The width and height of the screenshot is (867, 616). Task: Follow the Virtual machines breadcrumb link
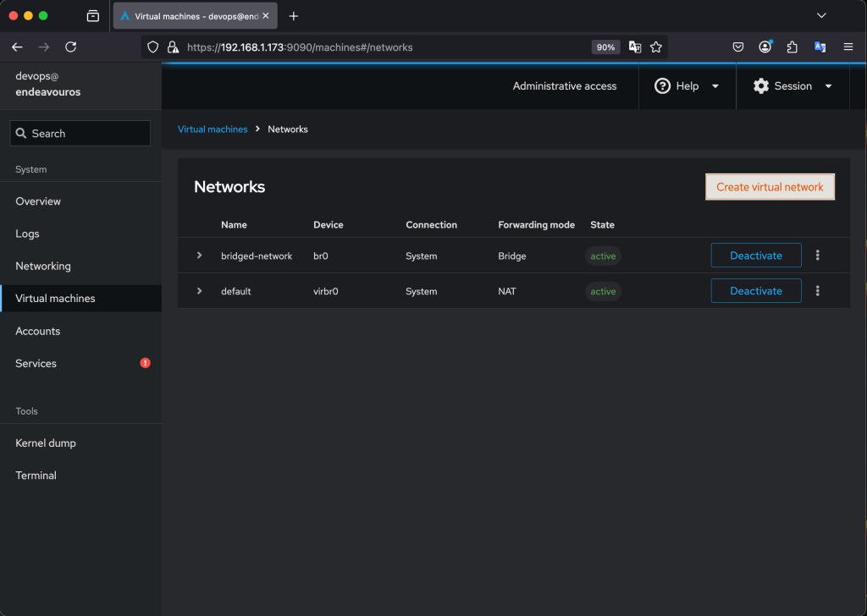(x=213, y=129)
